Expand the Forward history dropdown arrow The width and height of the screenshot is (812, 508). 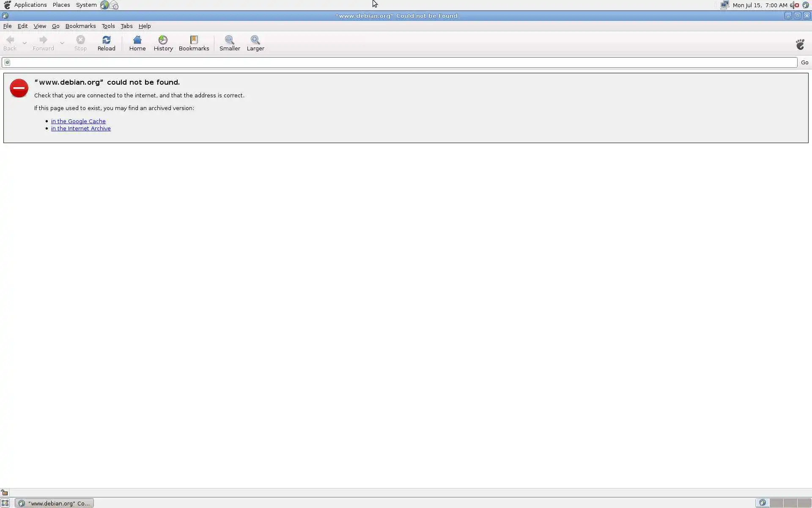tap(62, 43)
